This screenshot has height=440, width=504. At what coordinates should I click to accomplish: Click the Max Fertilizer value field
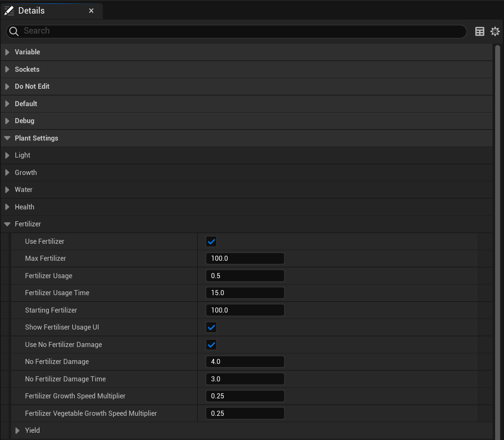pos(245,259)
